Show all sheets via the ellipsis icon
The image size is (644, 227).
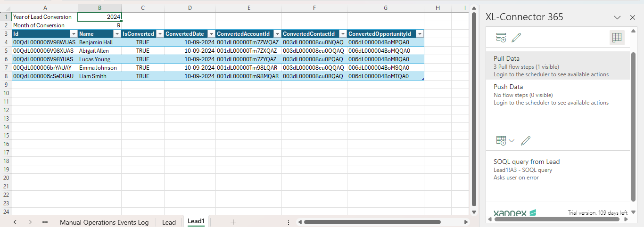45,222
